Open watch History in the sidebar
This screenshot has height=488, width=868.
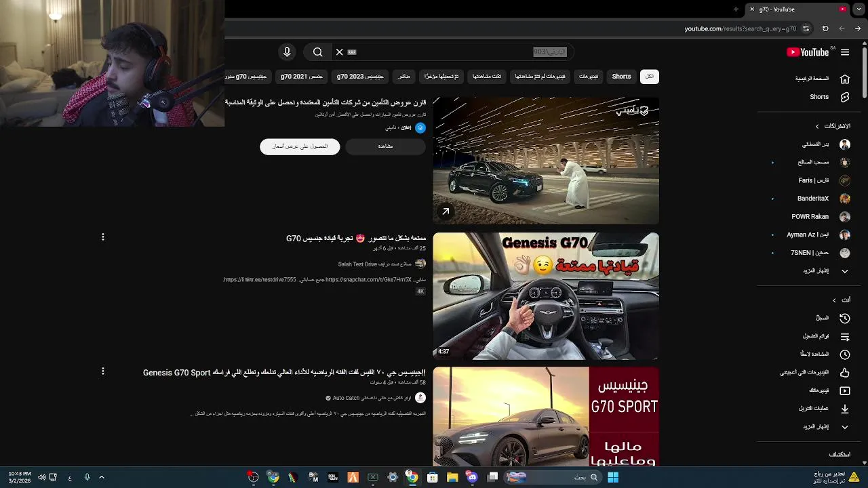pyautogui.click(x=845, y=318)
